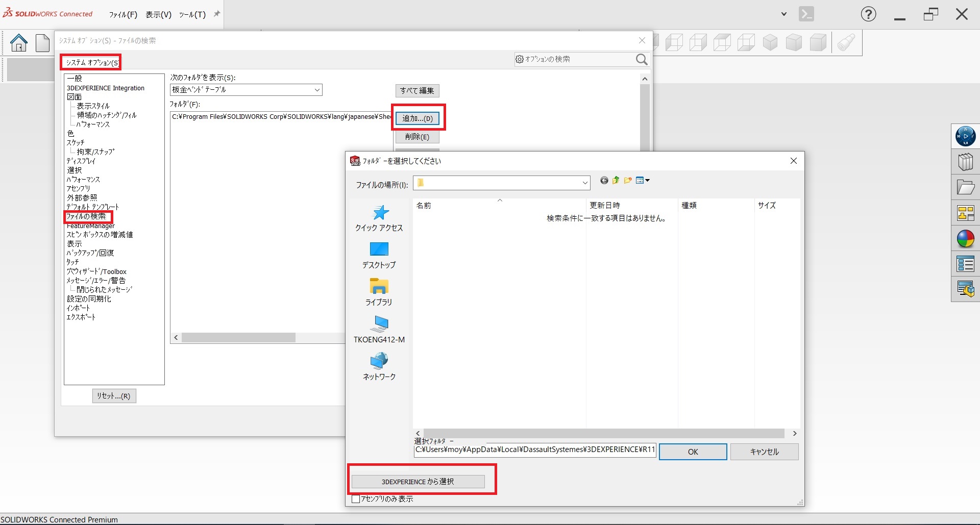Click the 選択フォルダ path field
This screenshot has height=525, width=980.
pos(535,450)
